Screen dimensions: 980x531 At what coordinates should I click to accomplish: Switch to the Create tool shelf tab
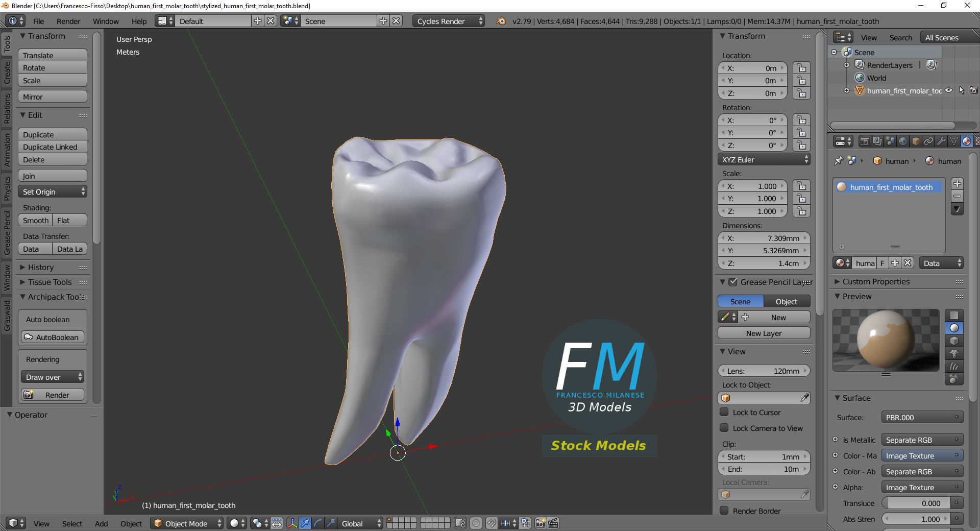click(x=7, y=73)
